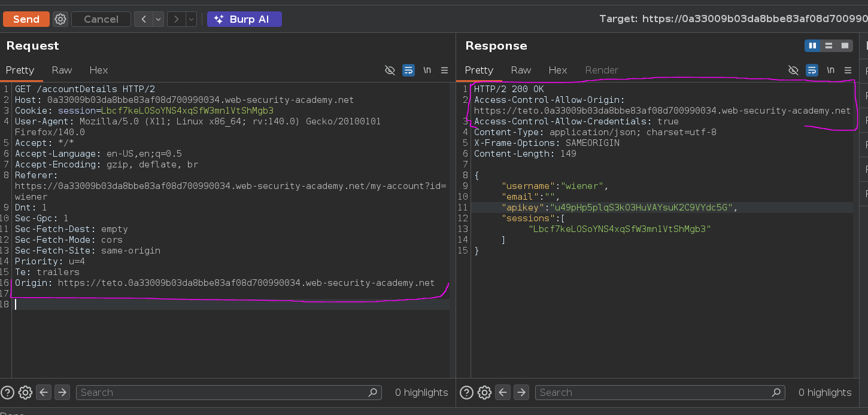Click the Cancel button

coord(101,19)
